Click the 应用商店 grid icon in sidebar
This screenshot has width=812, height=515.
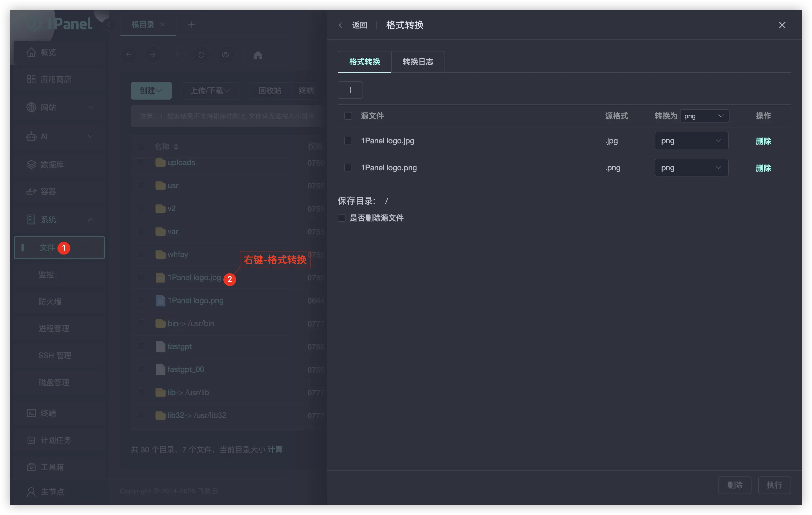pyautogui.click(x=31, y=79)
